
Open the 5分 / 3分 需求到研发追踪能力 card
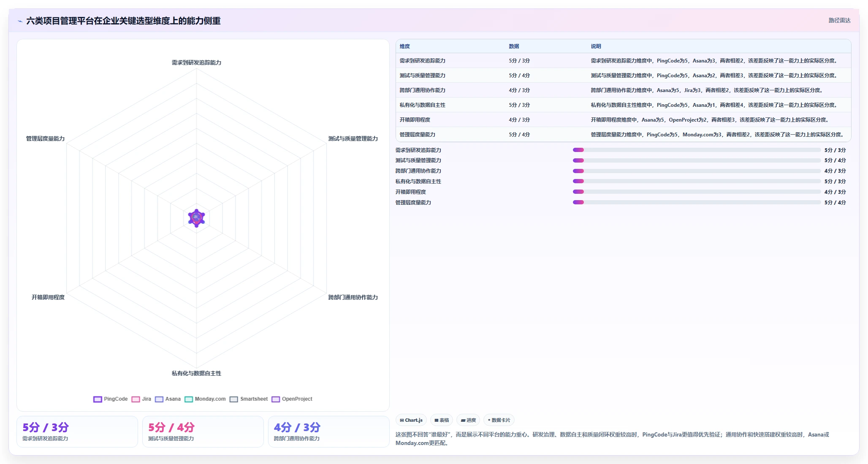click(77, 431)
